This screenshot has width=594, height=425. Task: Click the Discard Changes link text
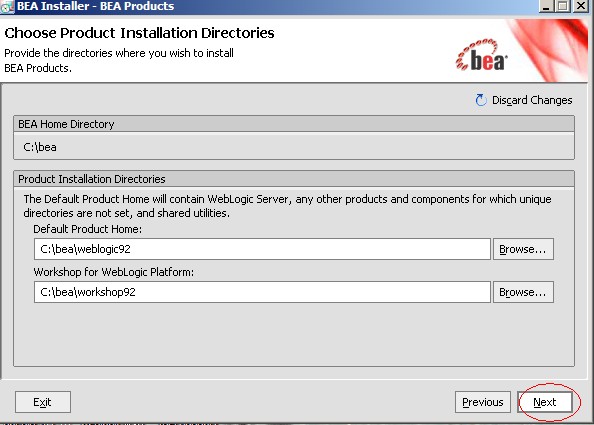[532, 100]
